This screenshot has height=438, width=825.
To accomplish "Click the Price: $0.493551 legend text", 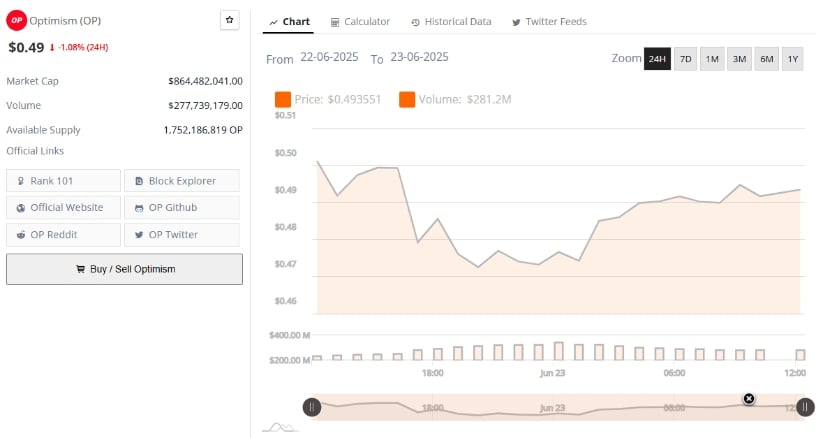I will [x=338, y=99].
